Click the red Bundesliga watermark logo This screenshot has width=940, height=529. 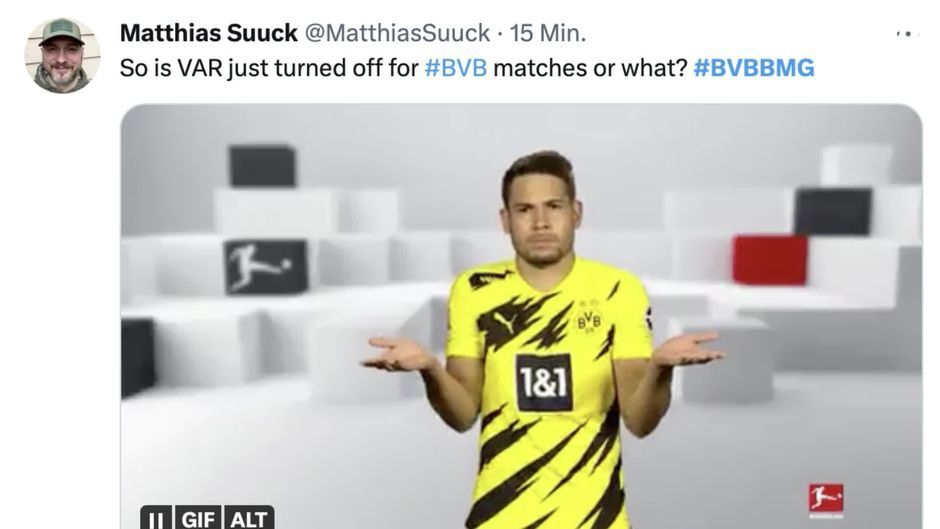pyautogui.click(x=826, y=500)
